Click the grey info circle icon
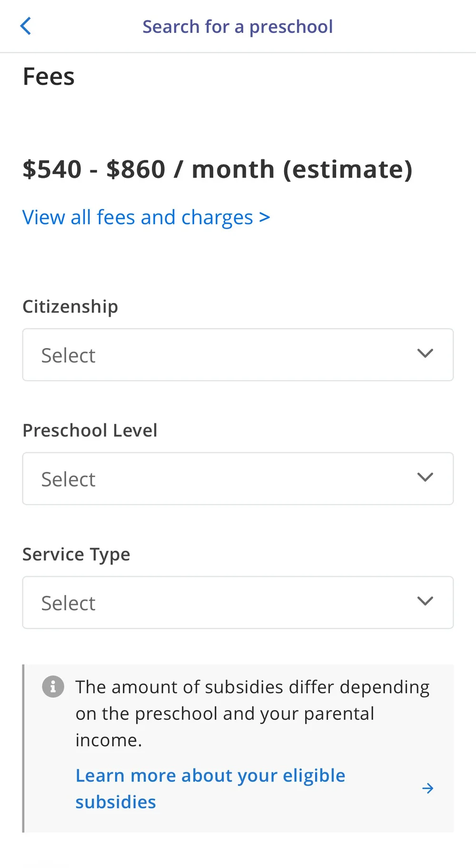 53,687
